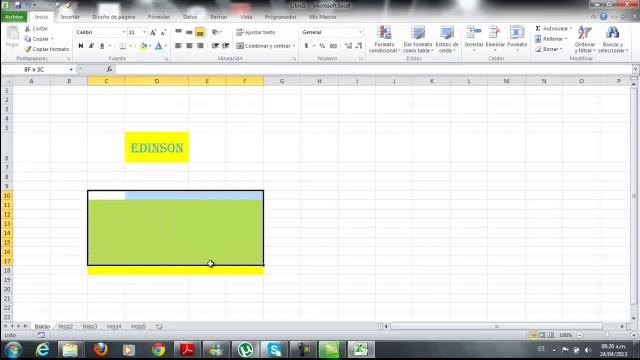This screenshot has height=360, width=640.
Task: Open Excel Help question mark
Action: (x=603, y=17)
